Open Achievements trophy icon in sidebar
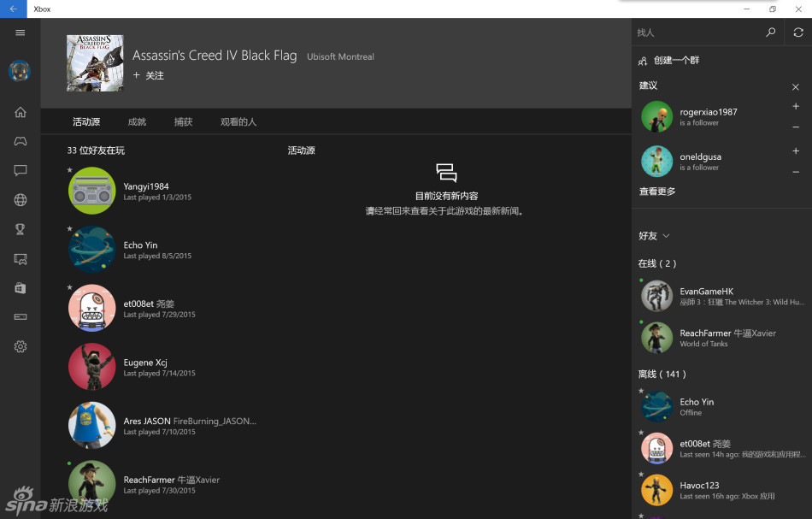 tap(21, 229)
